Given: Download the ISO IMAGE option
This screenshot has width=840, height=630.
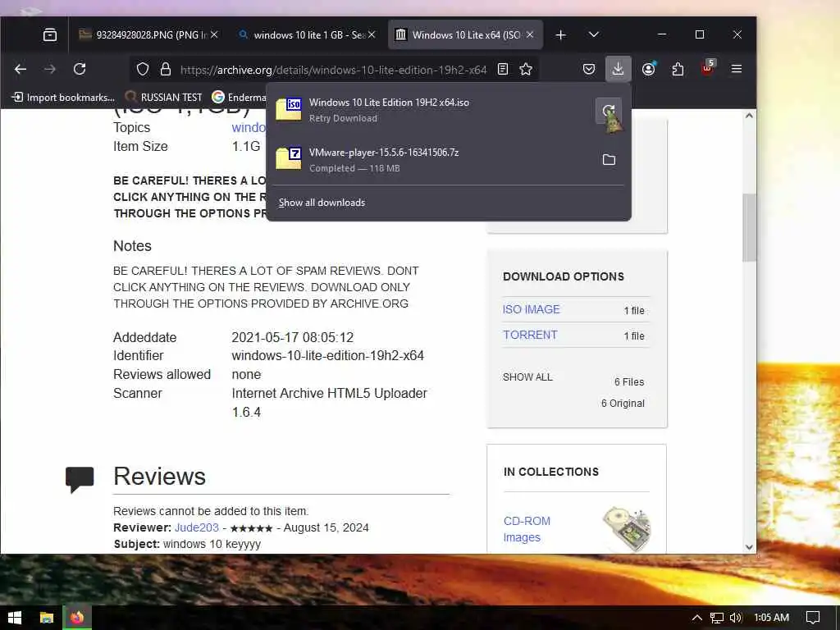Looking at the screenshot, I should pyautogui.click(x=531, y=309).
